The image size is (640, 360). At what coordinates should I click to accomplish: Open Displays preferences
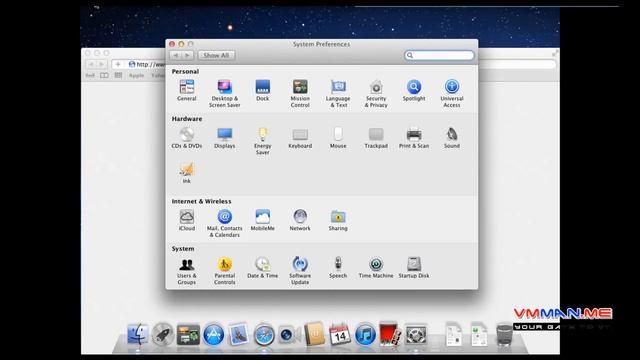224,138
